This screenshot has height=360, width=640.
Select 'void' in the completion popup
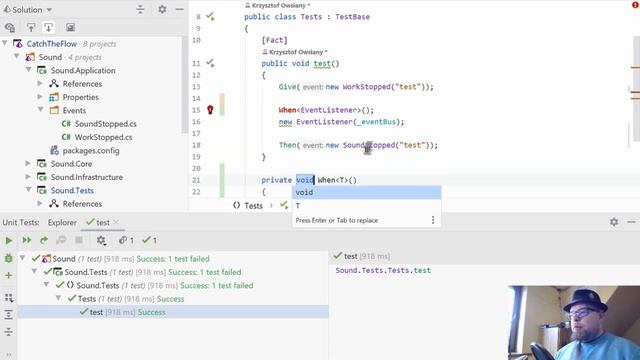click(366, 192)
